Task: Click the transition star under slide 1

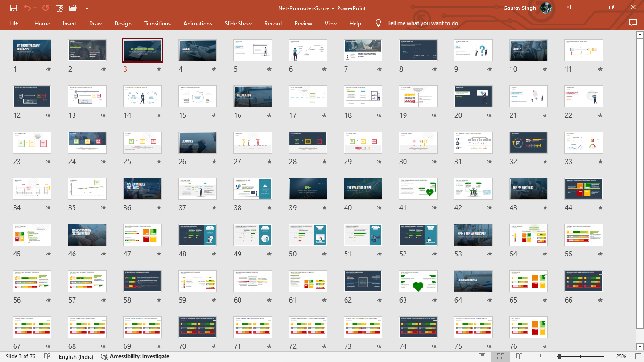Action: 48,69
